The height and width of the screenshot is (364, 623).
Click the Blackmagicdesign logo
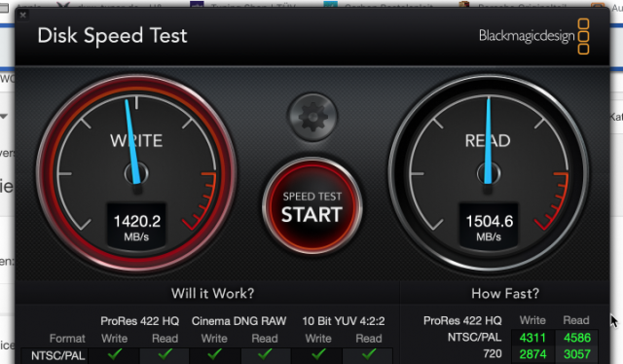534,36
